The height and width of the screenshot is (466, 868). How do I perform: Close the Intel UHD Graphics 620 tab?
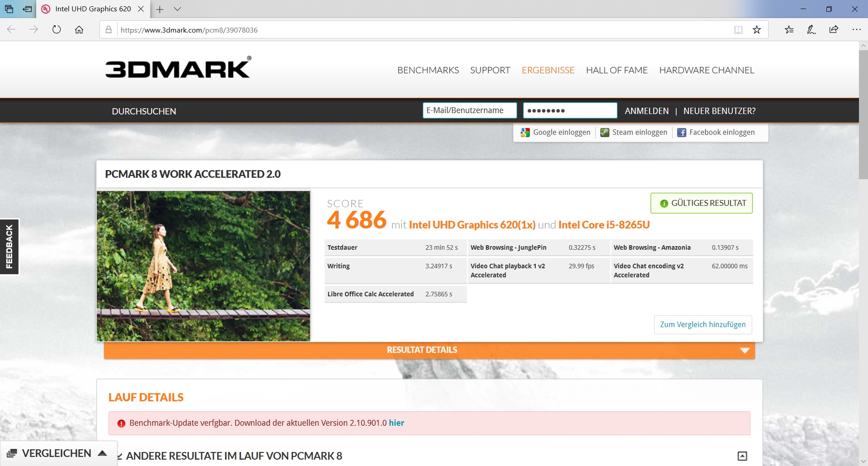pyautogui.click(x=141, y=9)
